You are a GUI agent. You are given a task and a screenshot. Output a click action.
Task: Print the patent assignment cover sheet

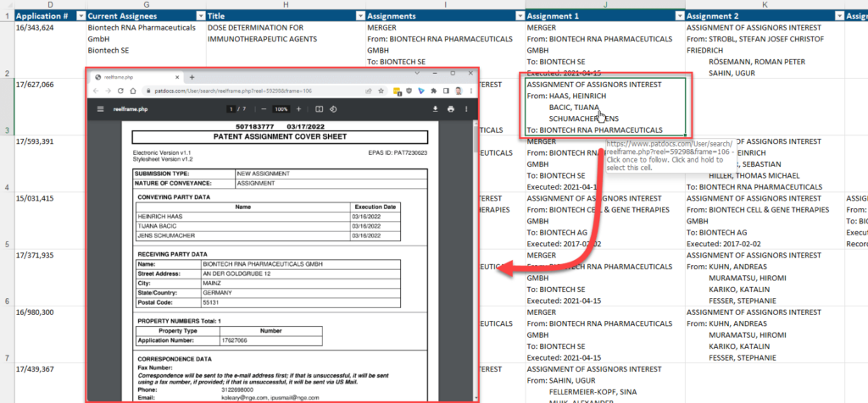pos(451,109)
